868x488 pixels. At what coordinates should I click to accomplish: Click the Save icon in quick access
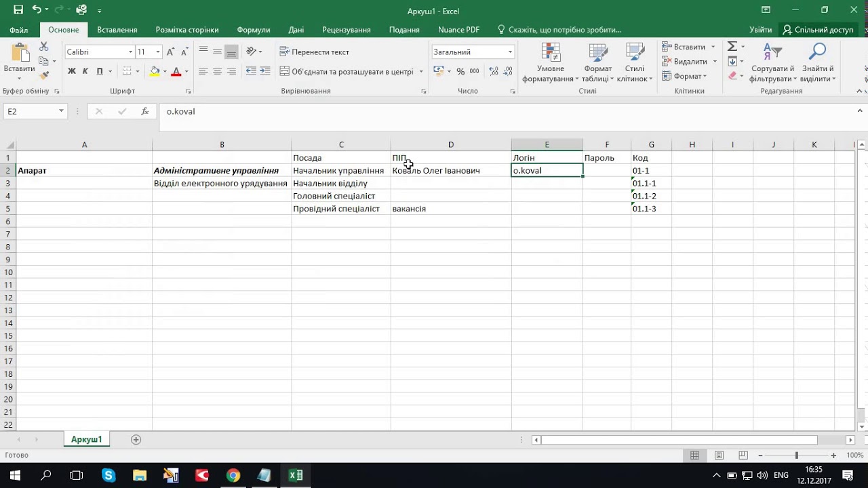(18, 10)
